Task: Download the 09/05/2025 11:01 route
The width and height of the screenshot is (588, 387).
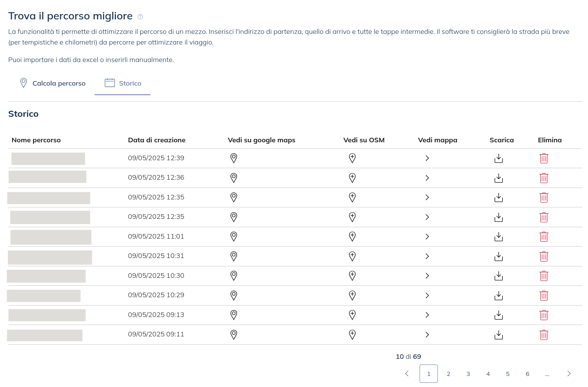Action: (498, 237)
